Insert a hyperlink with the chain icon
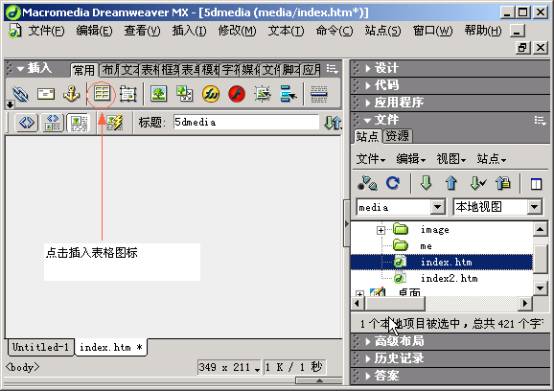 [20, 94]
